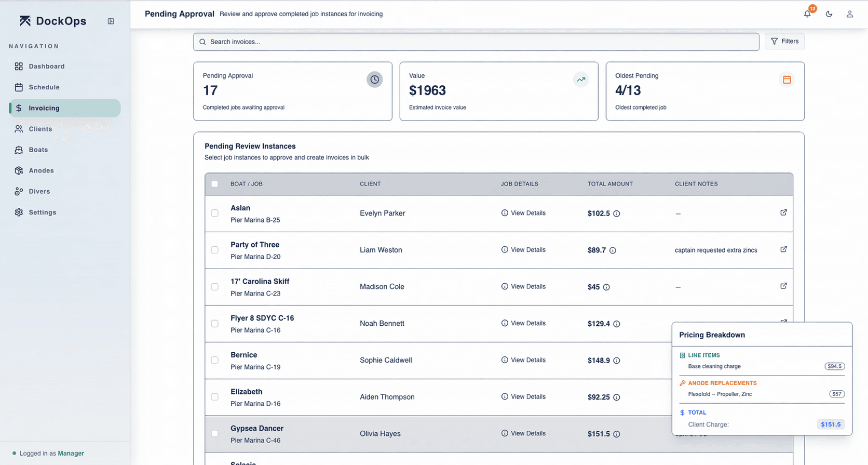Focus the Search invoices field
The width and height of the screenshot is (868, 465).
(x=476, y=42)
